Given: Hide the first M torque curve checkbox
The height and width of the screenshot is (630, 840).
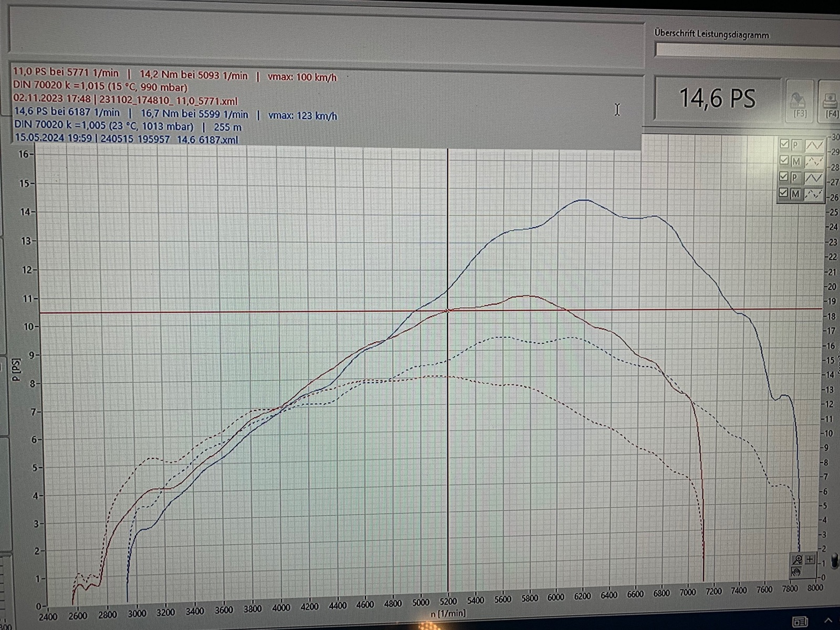Looking at the screenshot, I should [x=784, y=160].
